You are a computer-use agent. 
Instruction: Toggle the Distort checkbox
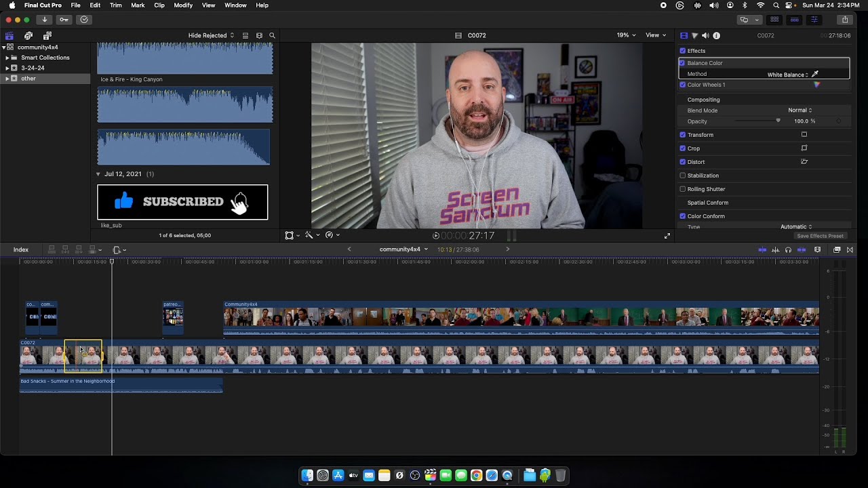click(x=683, y=162)
